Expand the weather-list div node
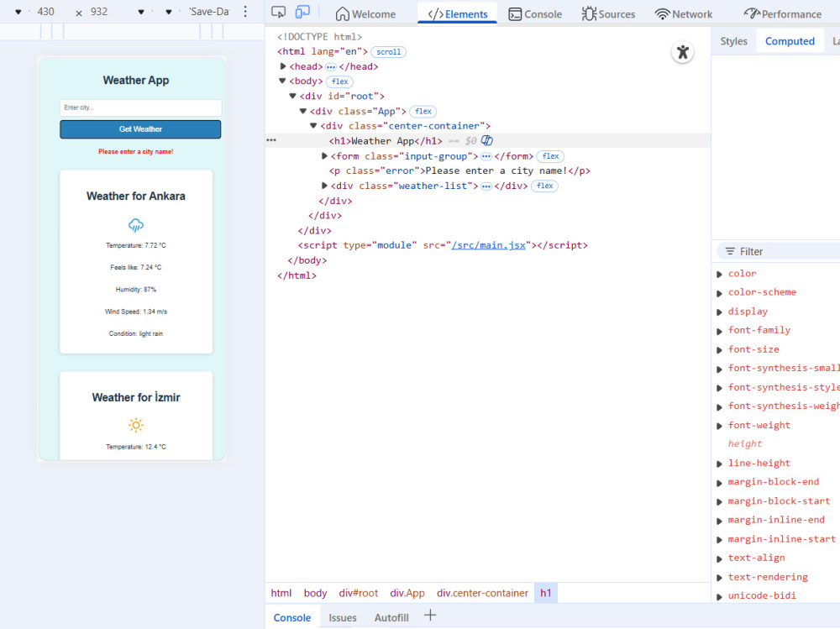840x629 pixels. 324,186
